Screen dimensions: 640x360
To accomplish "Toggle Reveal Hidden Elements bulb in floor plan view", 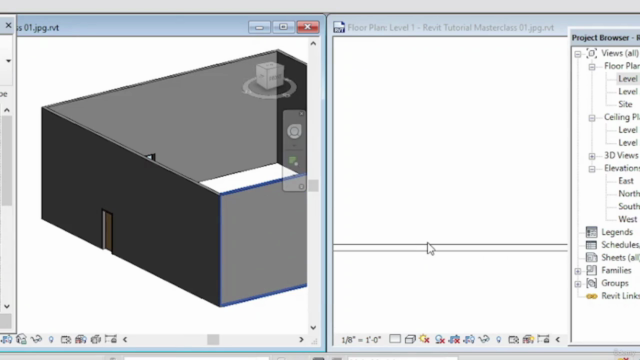I will [499, 340].
